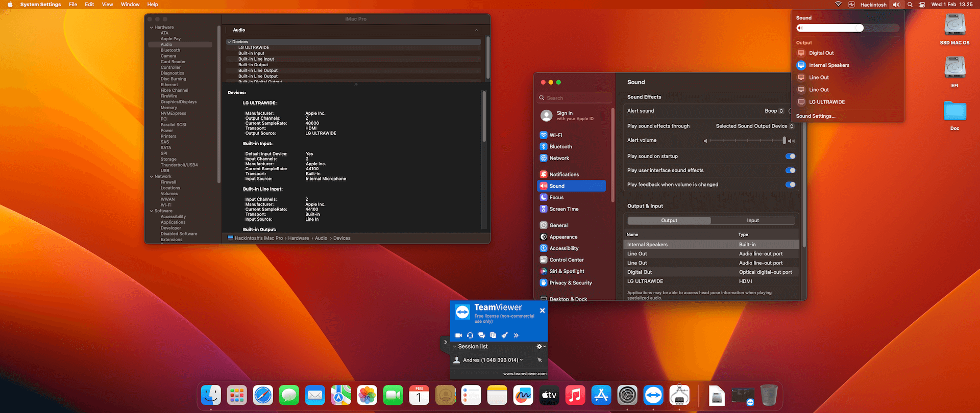Image resolution: width=980 pixels, height=413 pixels.
Task: Open Control Center from menu bar
Action: click(922, 5)
